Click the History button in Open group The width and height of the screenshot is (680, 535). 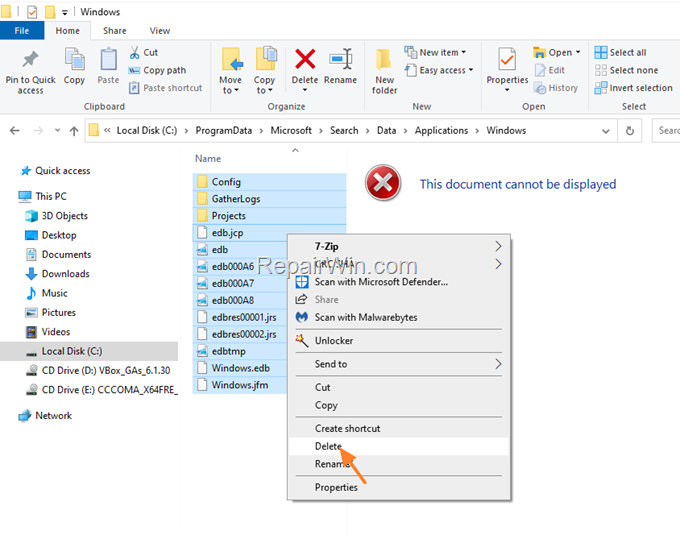pos(556,88)
